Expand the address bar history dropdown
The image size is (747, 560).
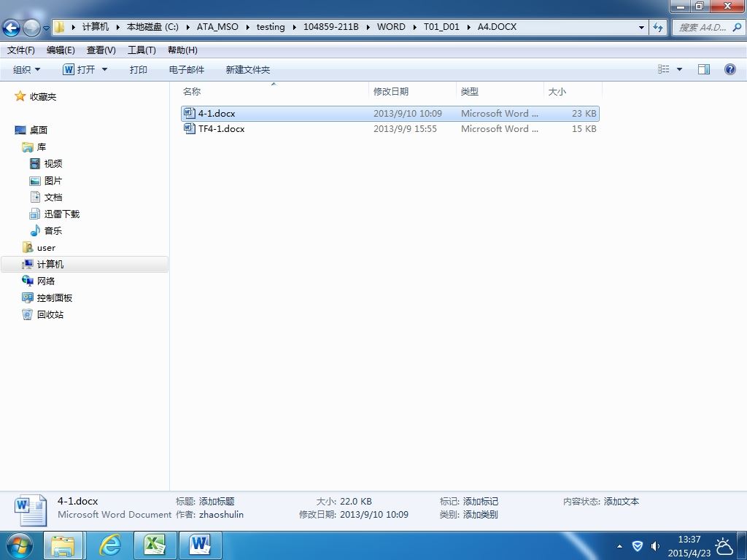point(641,27)
